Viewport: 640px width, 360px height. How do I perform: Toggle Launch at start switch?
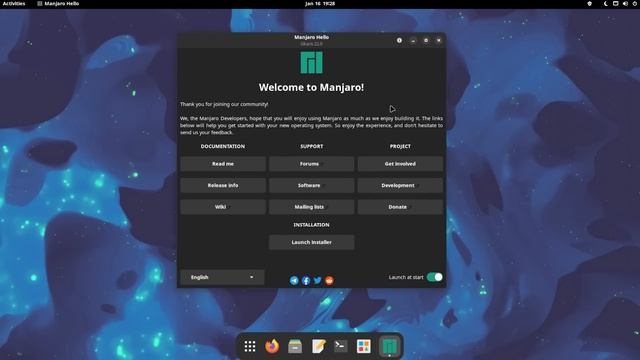[x=435, y=277]
